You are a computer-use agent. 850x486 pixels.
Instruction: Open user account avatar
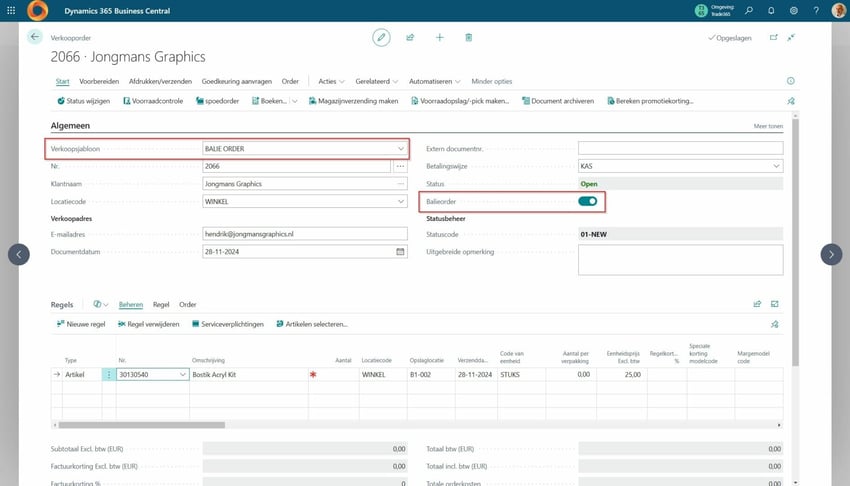(x=839, y=10)
